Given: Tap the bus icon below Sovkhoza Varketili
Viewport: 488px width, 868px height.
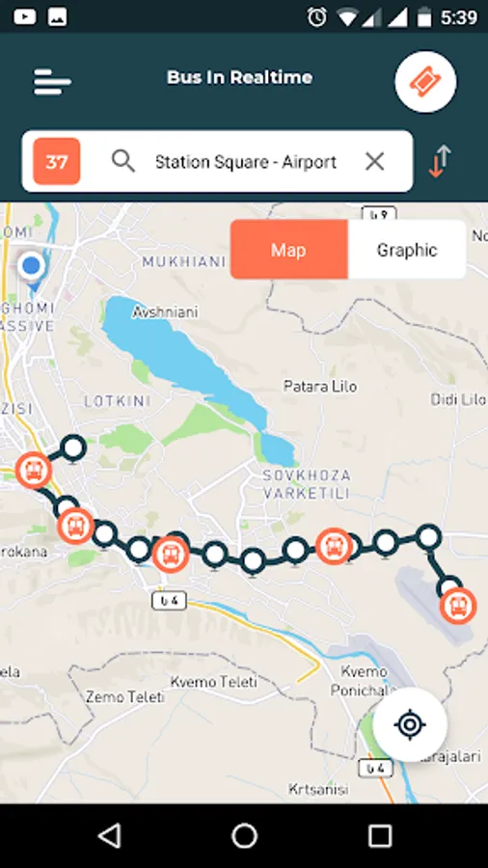Looking at the screenshot, I should pos(334,547).
